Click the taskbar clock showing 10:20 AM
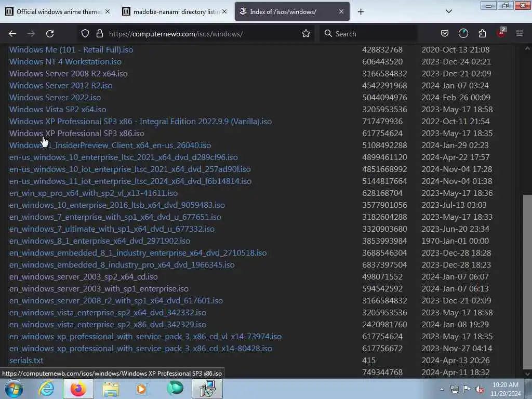The width and height of the screenshot is (532, 399). (506, 389)
